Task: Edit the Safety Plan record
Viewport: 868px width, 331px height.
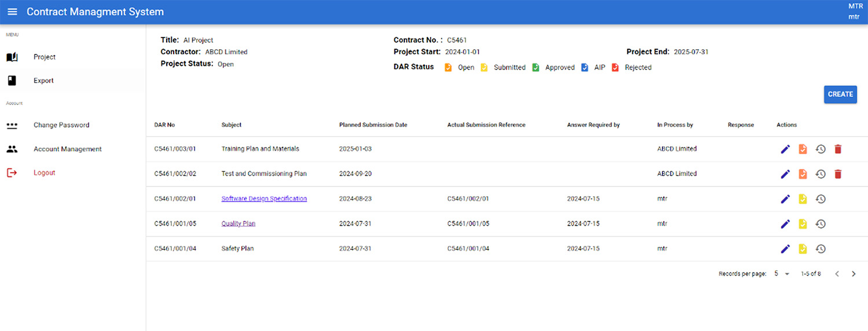Action: pyautogui.click(x=785, y=249)
